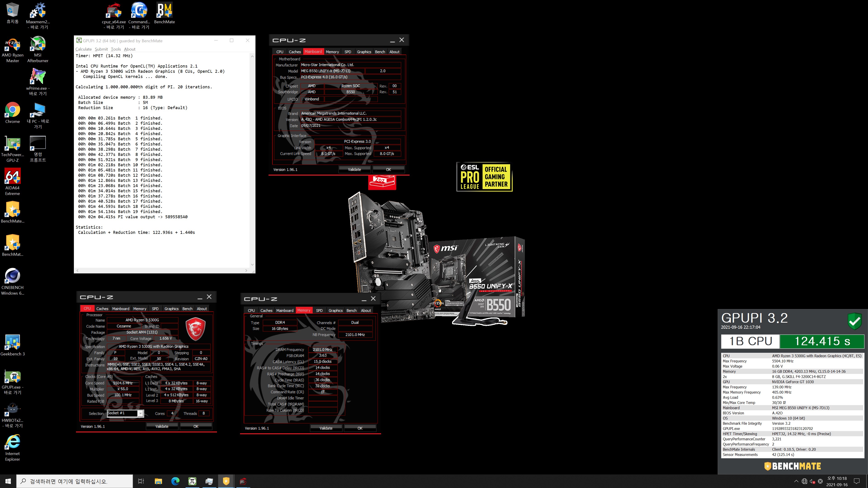Open AMD Ryzen Master desktop icon

(12, 49)
